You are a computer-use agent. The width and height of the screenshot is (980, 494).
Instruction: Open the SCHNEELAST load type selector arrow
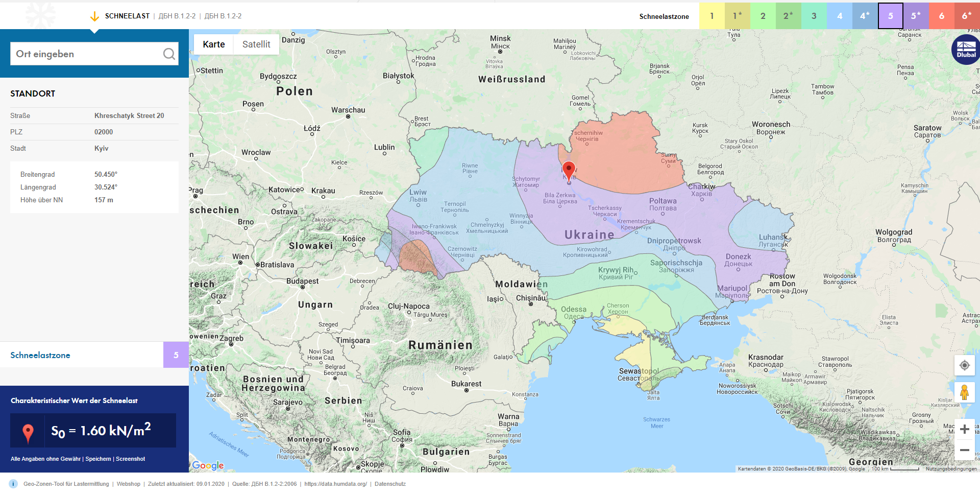point(94,16)
